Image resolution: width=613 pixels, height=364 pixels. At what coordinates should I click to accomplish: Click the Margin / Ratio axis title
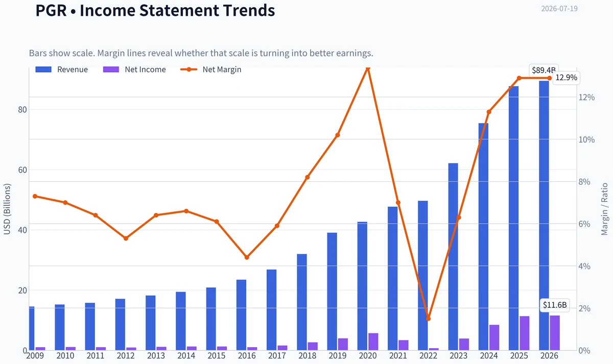(x=604, y=209)
